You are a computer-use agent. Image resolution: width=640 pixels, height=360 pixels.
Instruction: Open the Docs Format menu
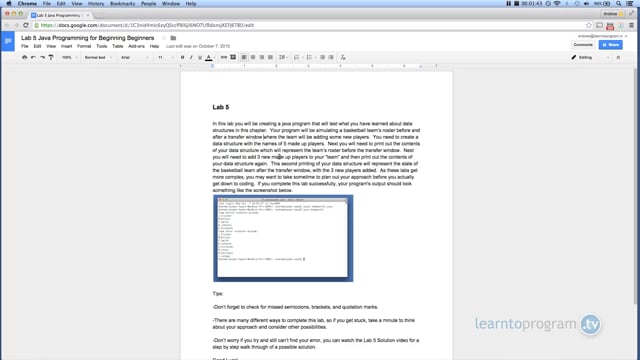[x=84, y=46]
